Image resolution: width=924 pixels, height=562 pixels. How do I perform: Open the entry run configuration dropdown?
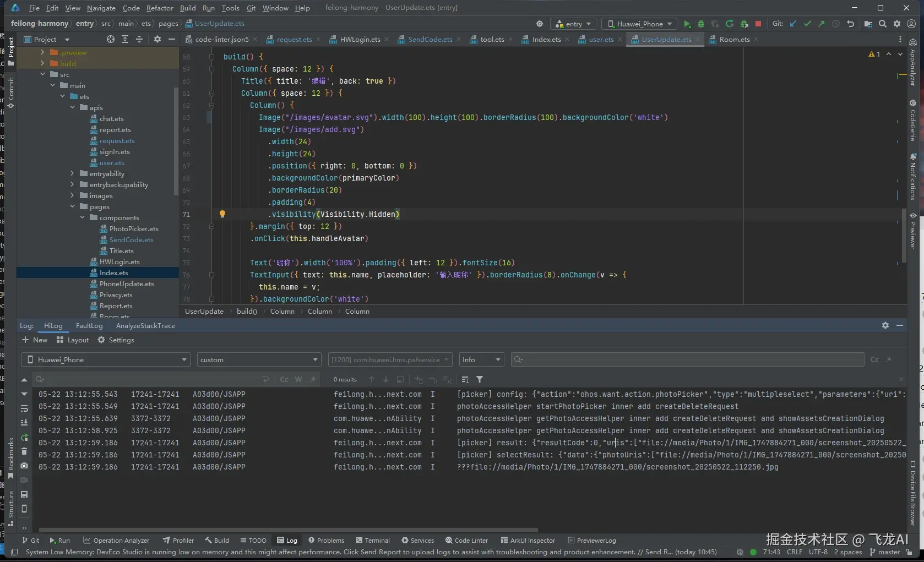[573, 24]
